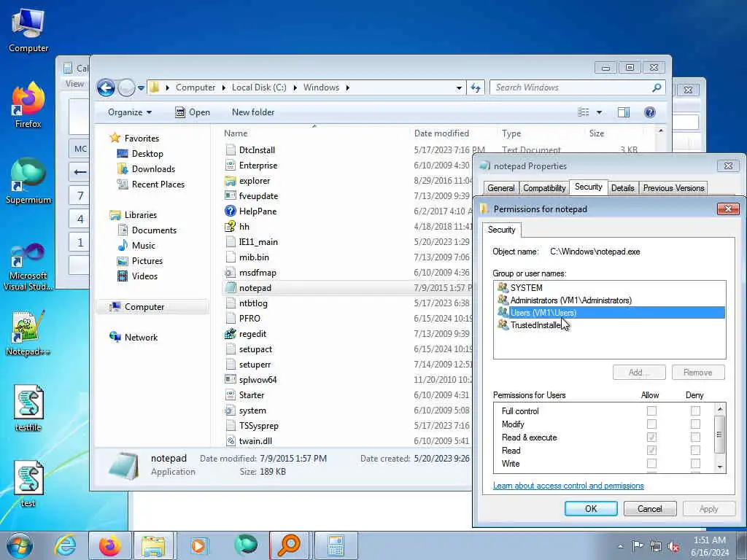Check Allow for Full control
This screenshot has width=747, height=560.
click(651, 411)
